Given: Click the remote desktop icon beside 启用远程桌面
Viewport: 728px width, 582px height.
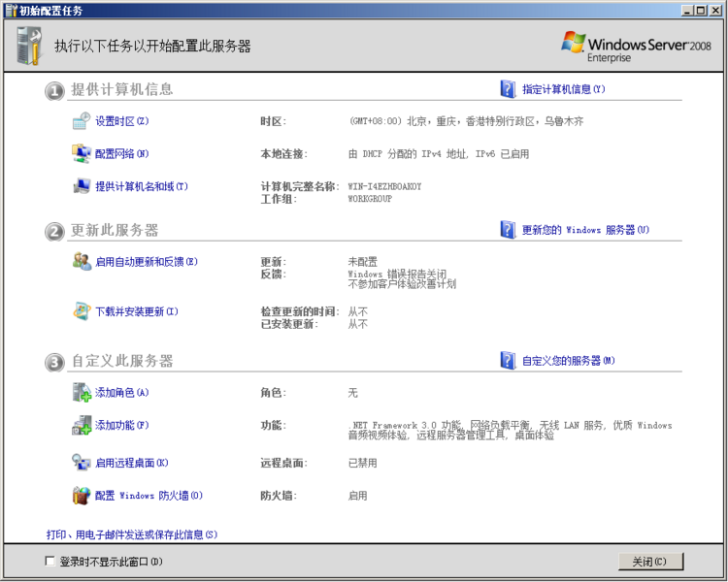Looking at the screenshot, I should click(82, 463).
